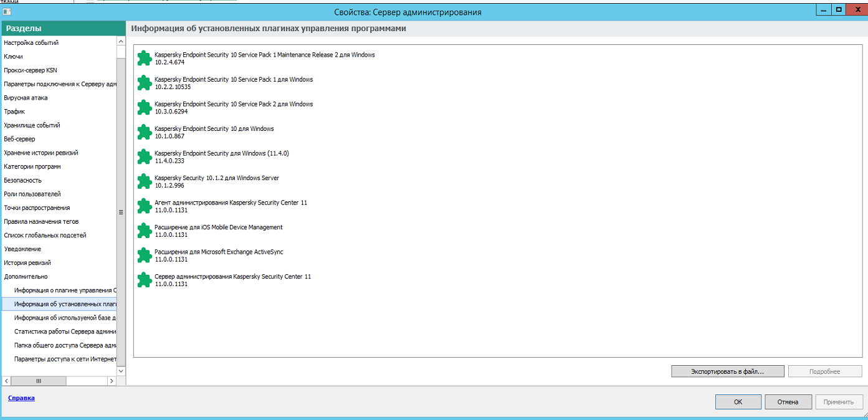Viewport: 868px width, 420px height.
Task: Click icon for iOS Mobile Device Management extension
Action: click(145, 231)
